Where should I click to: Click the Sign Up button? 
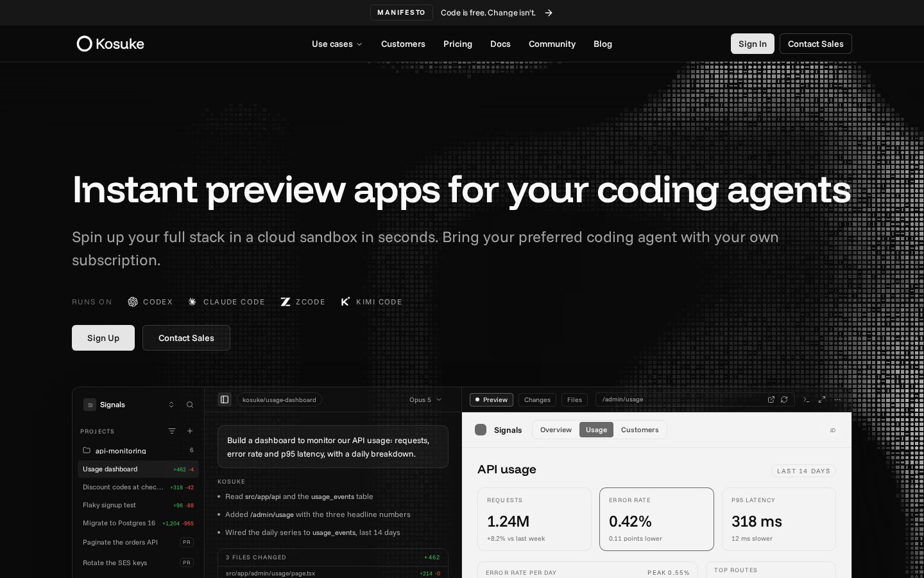click(x=103, y=338)
